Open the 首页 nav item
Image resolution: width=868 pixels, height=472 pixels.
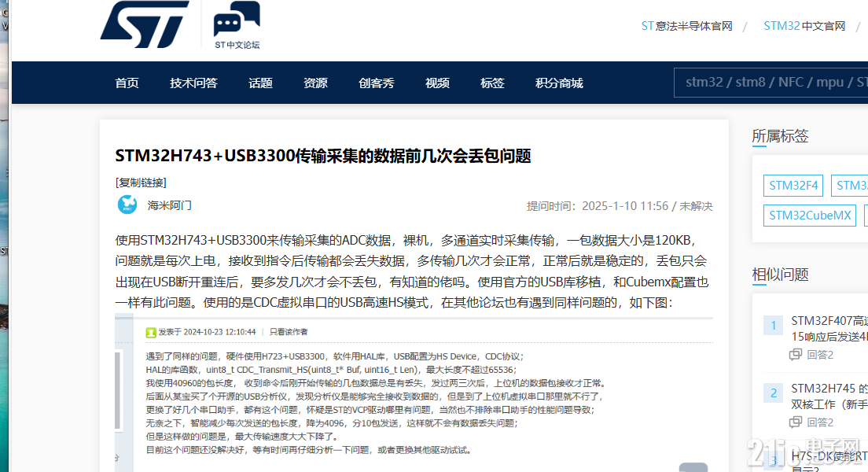(x=127, y=83)
